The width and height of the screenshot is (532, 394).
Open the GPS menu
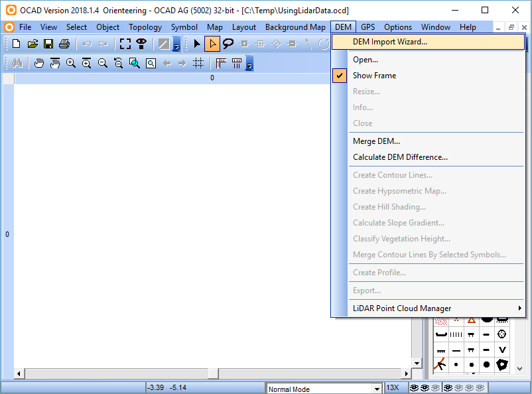click(x=367, y=27)
